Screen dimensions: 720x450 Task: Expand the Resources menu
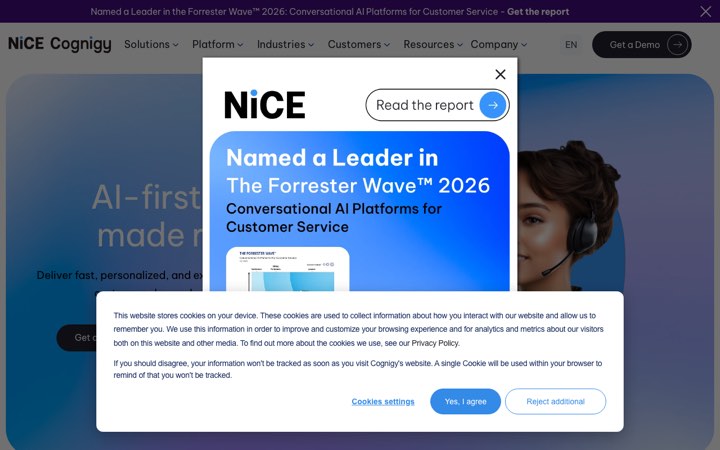(433, 45)
